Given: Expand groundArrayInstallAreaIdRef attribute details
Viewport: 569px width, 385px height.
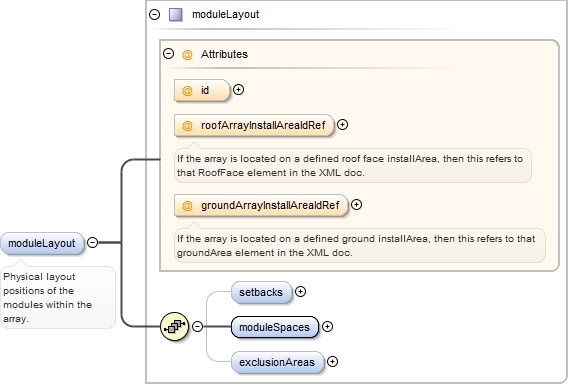Looking at the screenshot, I should [357, 205].
